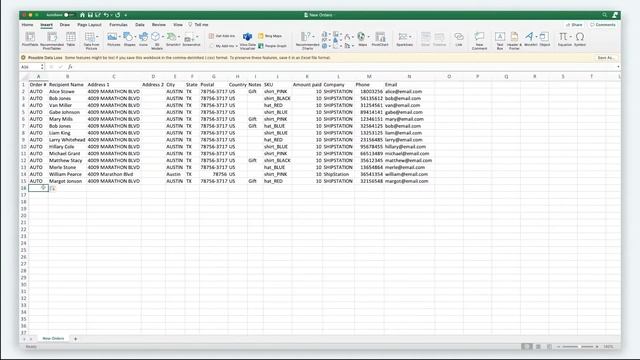Expand the 3D Models dropdown arrow
The image size is (640, 360).
[163, 37]
